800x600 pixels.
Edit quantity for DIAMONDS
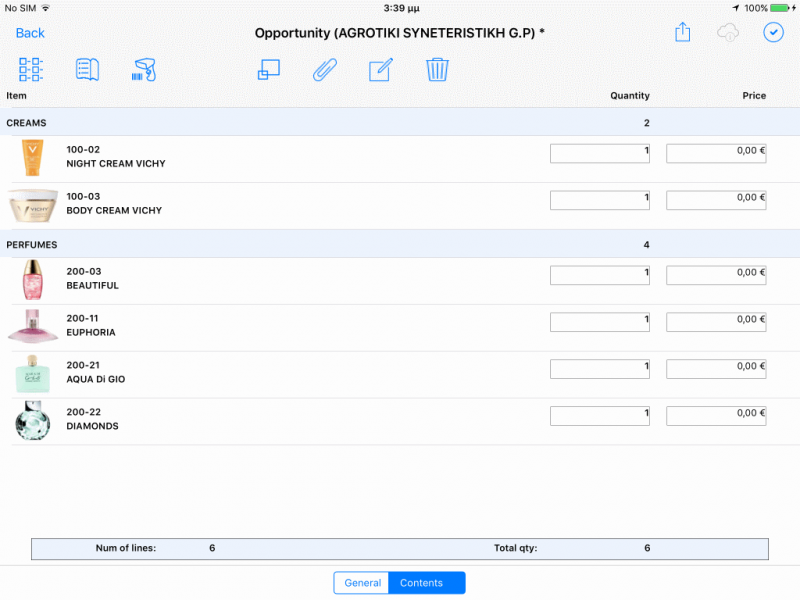[x=599, y=416]
